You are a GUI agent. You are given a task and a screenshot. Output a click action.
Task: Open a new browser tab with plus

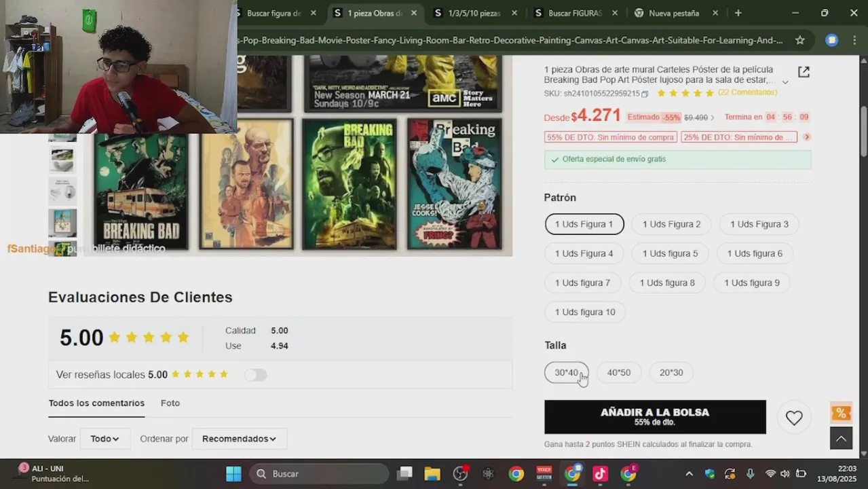[x=738, y=13]
